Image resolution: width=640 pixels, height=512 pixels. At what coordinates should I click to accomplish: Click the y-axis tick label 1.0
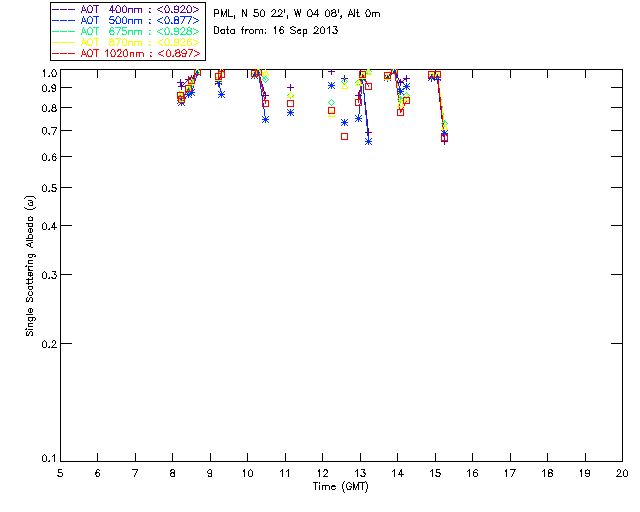tap(49, 73)
